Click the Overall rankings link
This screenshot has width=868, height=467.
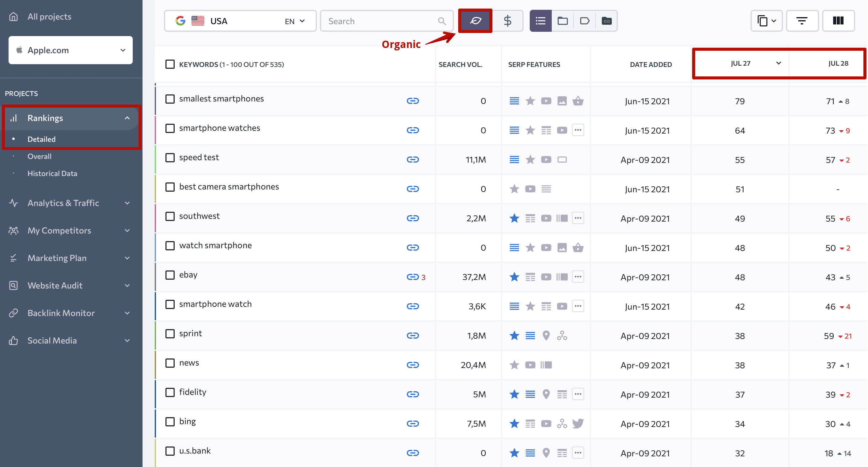click(39, 155)
